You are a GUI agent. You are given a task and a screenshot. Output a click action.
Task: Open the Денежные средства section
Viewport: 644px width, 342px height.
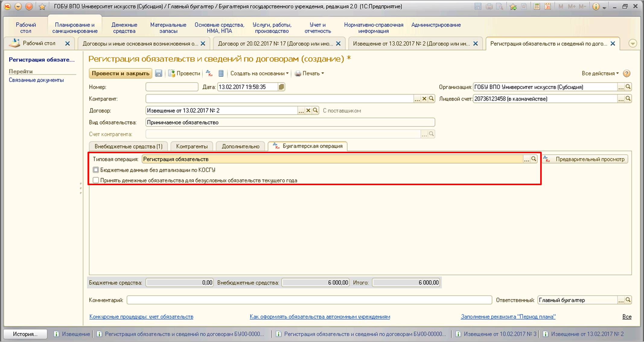(x=124, y=28)
